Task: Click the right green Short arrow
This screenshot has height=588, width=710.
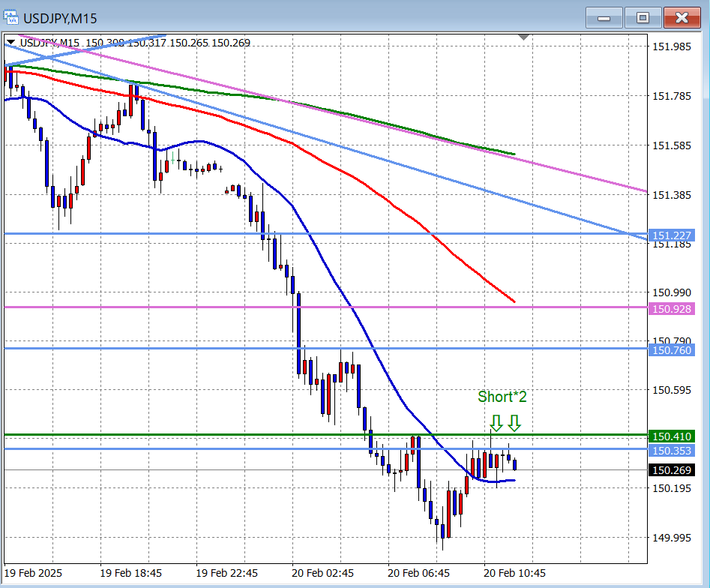Action: click(x=514, y=423)
